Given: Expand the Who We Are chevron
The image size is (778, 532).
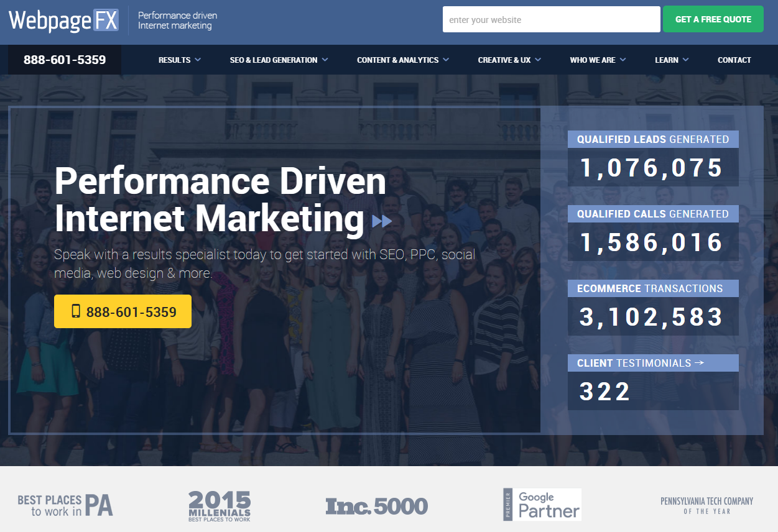Looking at the screenshot, I should (623, 60).
